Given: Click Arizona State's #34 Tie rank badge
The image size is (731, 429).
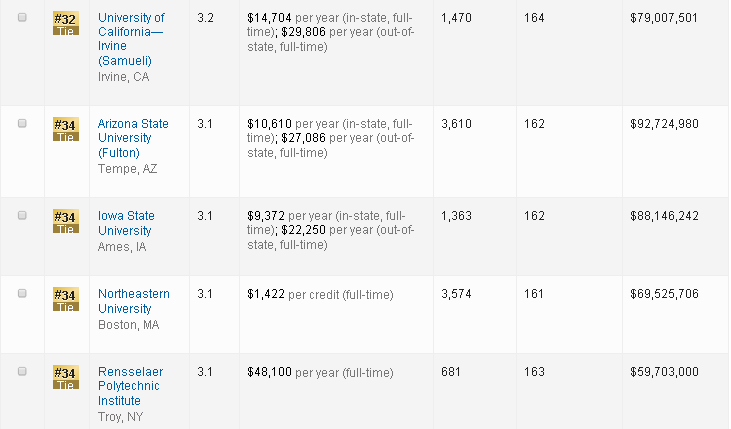Looking at the screenshot, I should click(x=65, y=128).
